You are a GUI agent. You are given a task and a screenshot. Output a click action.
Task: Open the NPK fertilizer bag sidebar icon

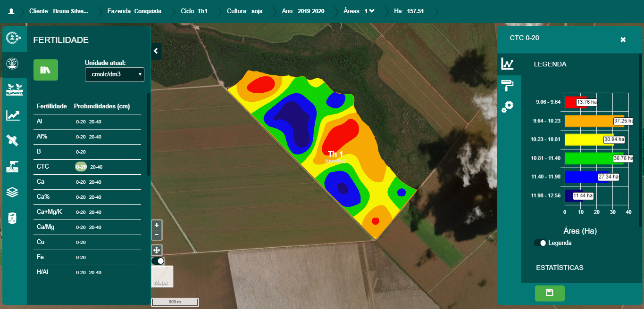[12, 218]
